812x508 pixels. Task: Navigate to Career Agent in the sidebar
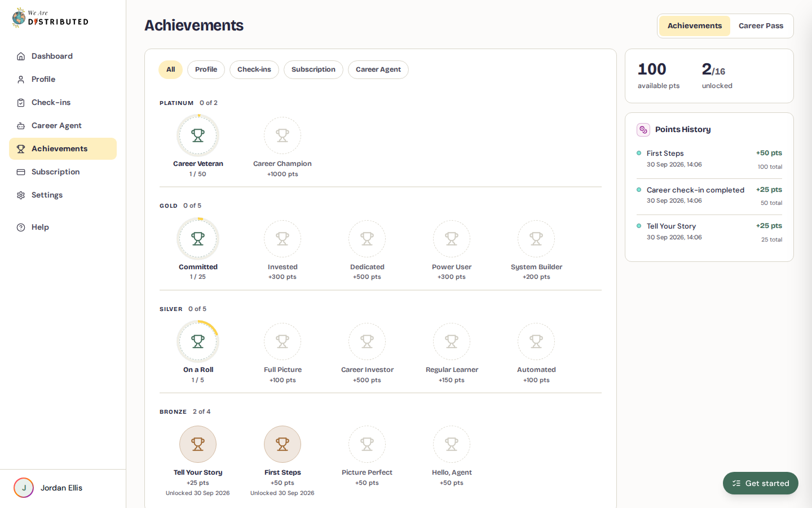point(63,125)
